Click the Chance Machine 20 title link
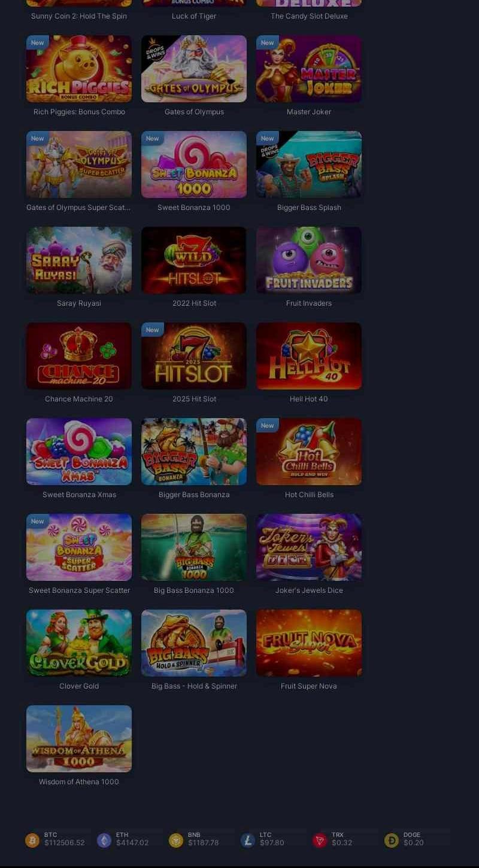 79,399
